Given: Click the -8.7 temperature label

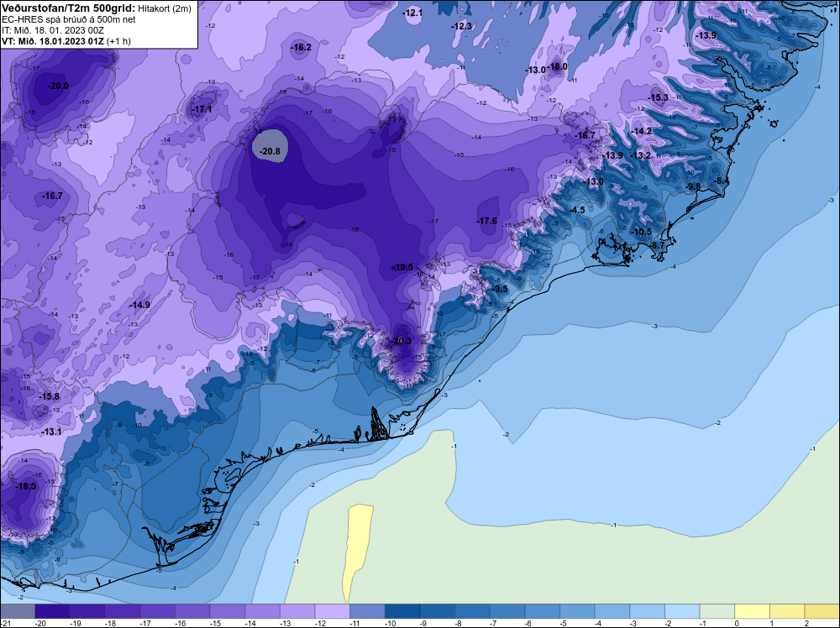Looking at the screenshot, I should pos(657,244).
